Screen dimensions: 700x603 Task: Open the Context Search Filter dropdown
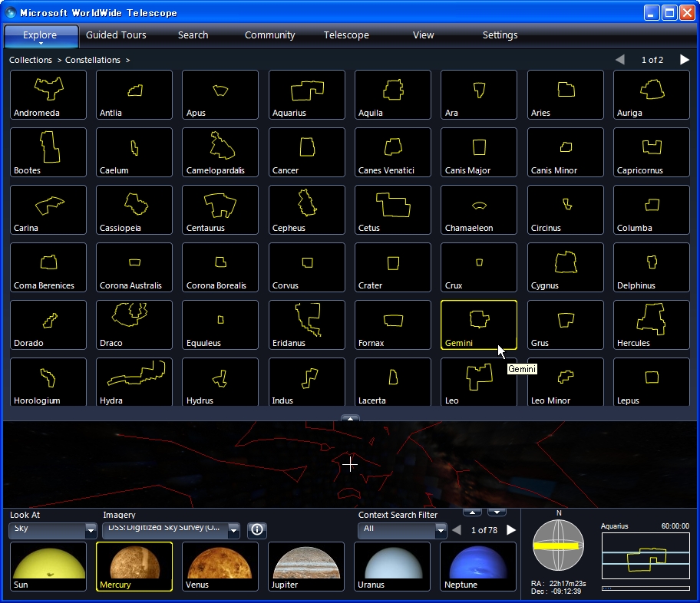[x=402, y=530]
